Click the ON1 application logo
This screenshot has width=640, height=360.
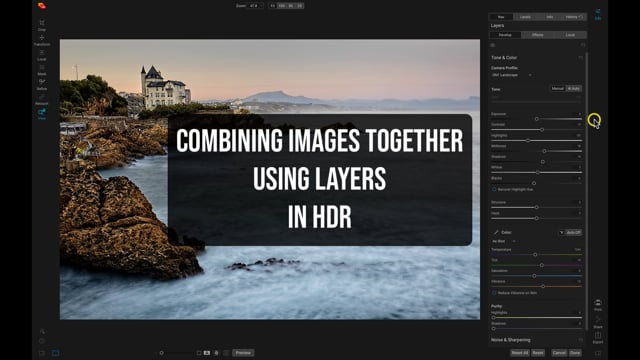(x=42, y=6)
